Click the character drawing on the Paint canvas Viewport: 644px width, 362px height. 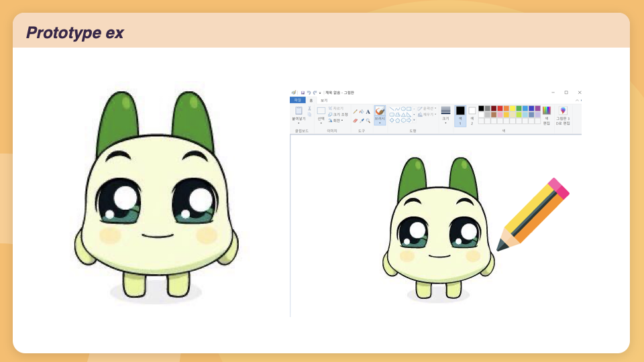point(439,230)
